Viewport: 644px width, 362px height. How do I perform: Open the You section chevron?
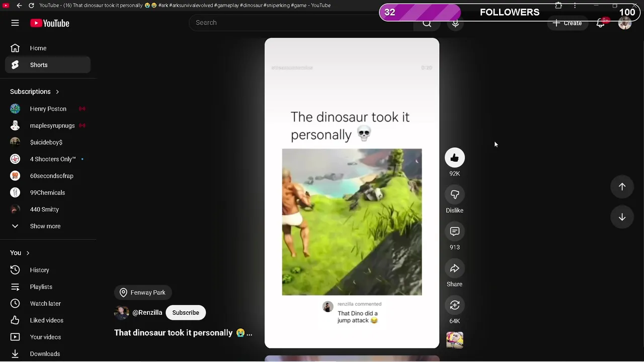[28, 253]
